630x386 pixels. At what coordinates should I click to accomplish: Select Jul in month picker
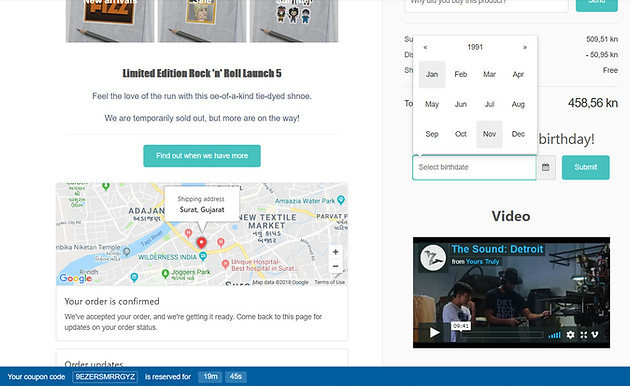(x=489, y=104)
